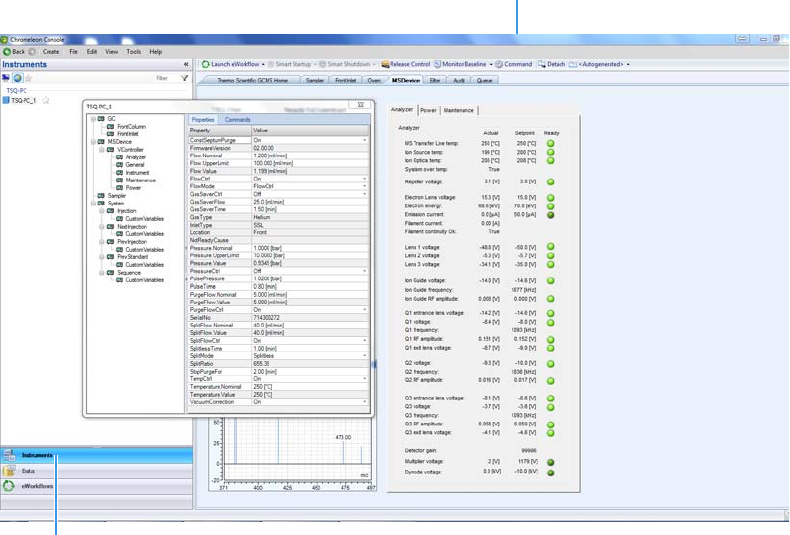Open the GasSaverCtrl dropdown set to Off

(365, 194)
